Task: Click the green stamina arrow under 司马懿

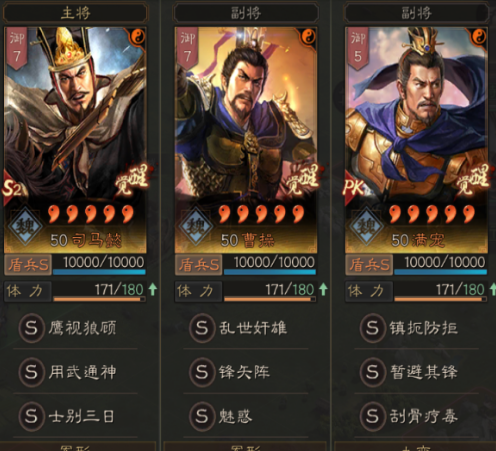Action: click(153, 289)
